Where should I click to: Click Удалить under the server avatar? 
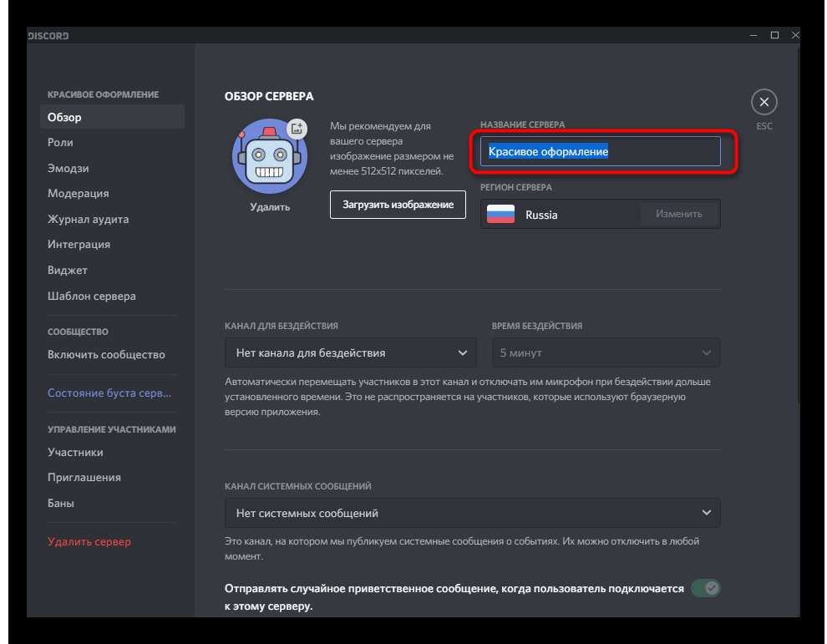pyautogui.click(x=270, y=207)
